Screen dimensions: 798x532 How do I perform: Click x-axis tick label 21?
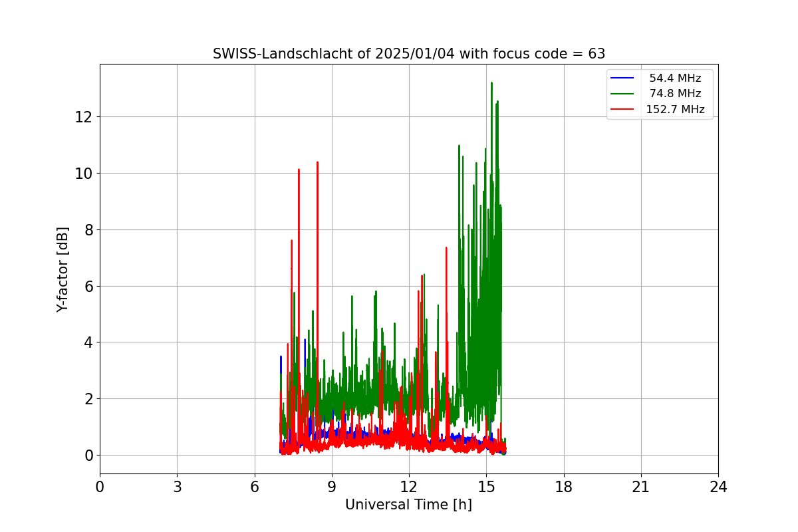click(x=641, y=487)
